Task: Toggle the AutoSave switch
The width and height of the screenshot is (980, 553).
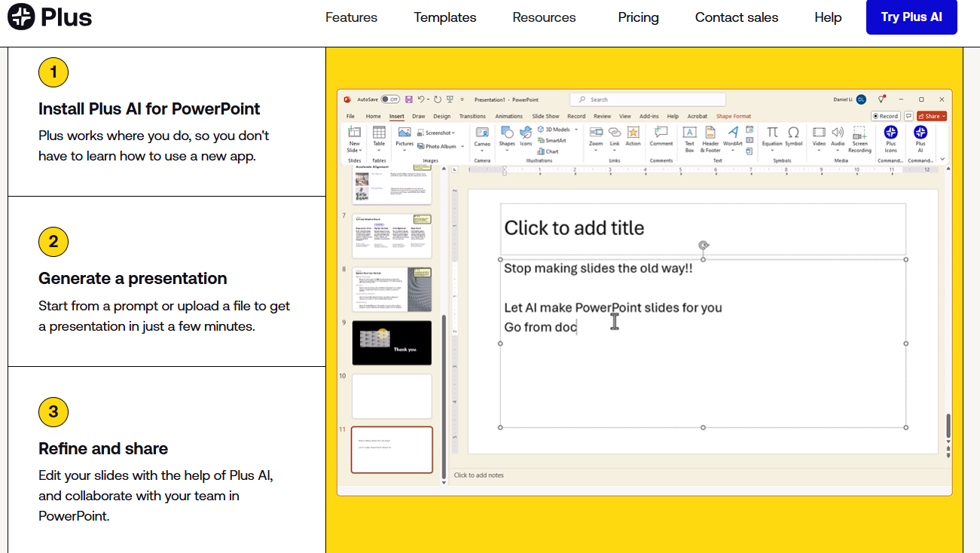Action: pyautogui.click(x=390, y=99)
